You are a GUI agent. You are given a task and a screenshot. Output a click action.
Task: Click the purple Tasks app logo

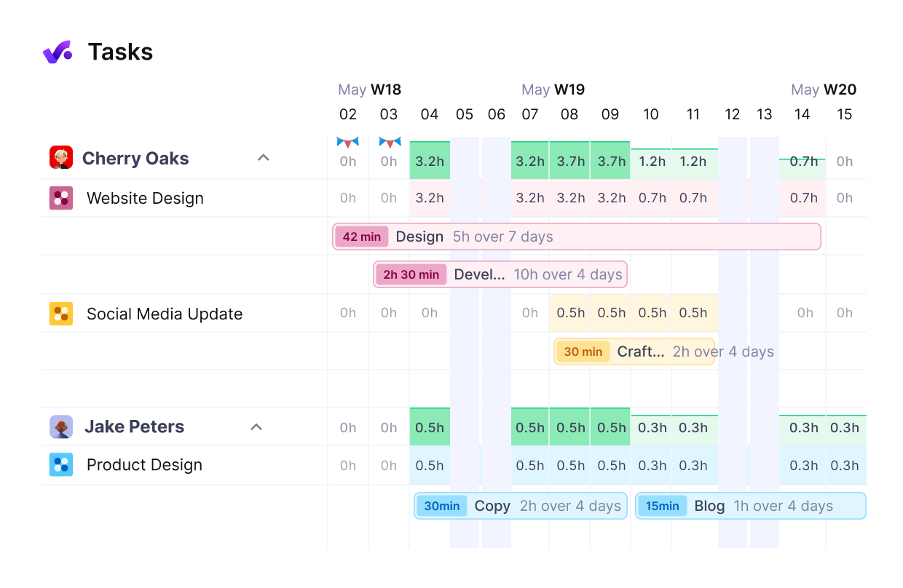pos(58,52)
